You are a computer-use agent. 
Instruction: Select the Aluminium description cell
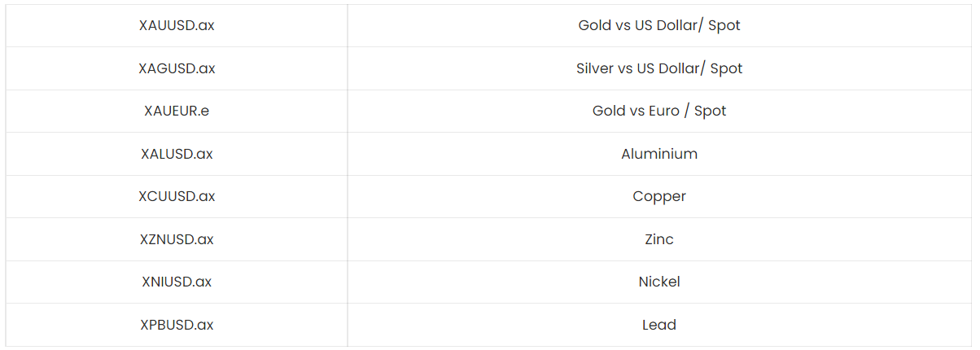[659, 154]
